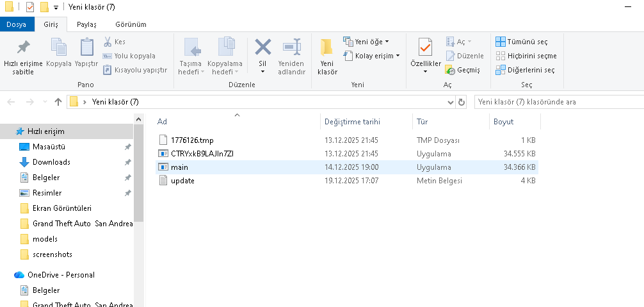
Task: Click the search box for Yeni klasör (7)
Action: 559,102
